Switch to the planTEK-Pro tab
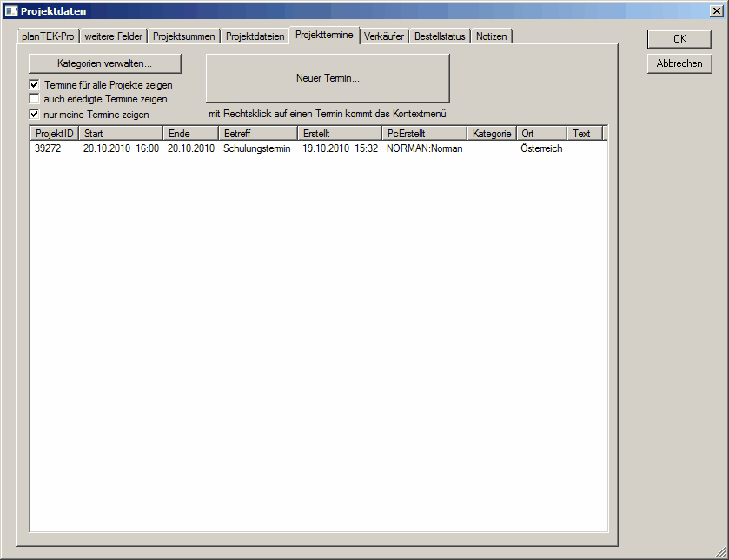Viewport: 729px width, 560px height. pos(48,36)
